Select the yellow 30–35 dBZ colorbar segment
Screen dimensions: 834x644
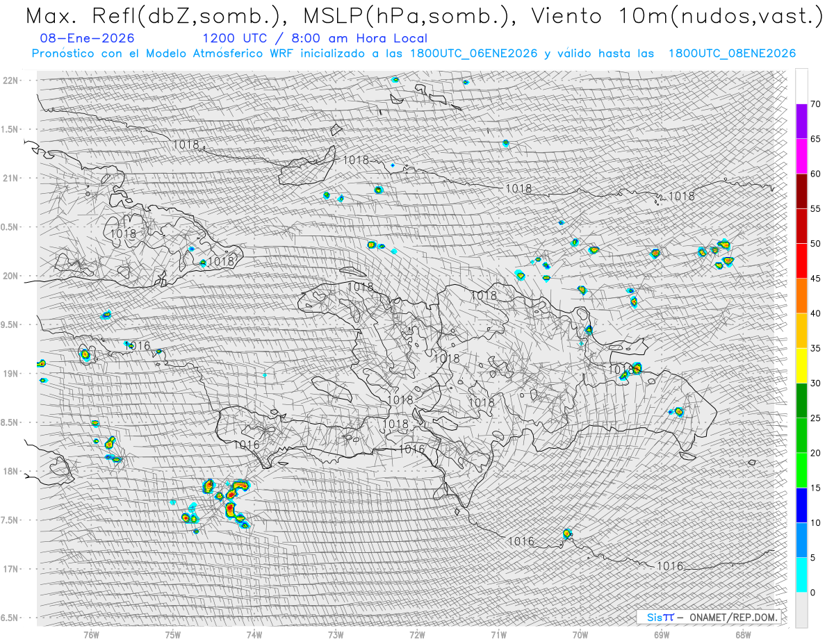click(801, 365)
